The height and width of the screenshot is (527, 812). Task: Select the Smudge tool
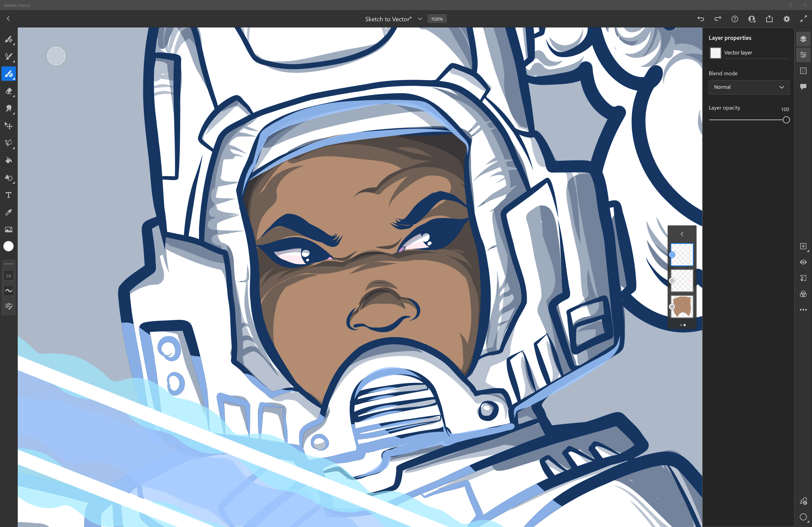click(8, 108)
